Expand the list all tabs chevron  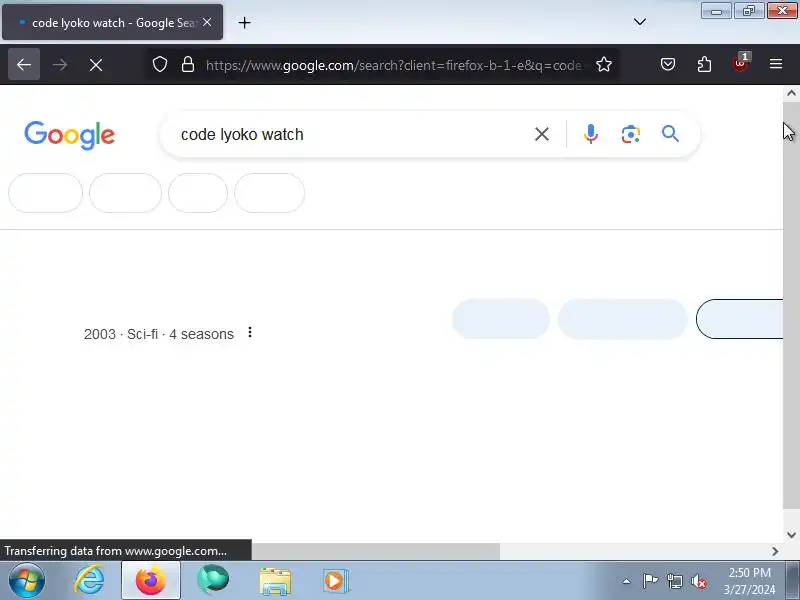640,22
